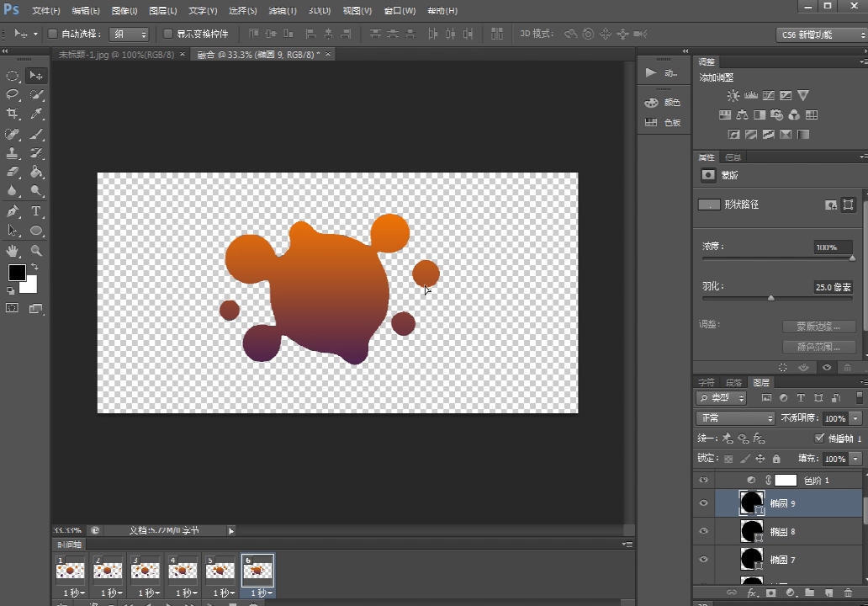Open the 正常 blend mode dropdown
Image resolution: width=868 pixels, height=606 pixels.
[x=735, y=418]
